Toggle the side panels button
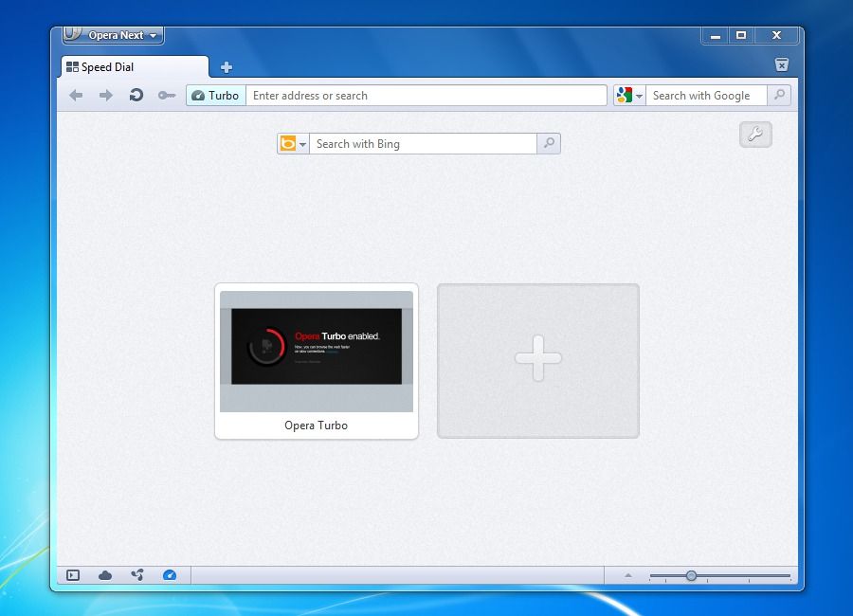The image size is (853, 616). [x=71, y=574]
